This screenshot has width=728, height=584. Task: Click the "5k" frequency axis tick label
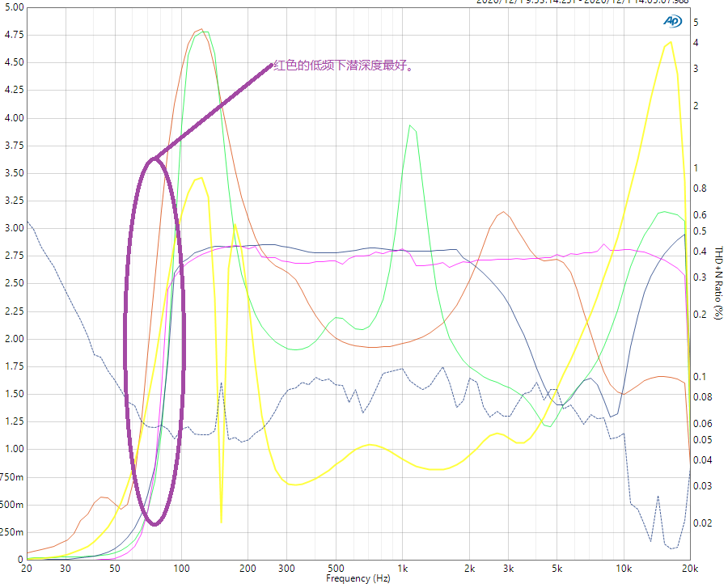tap(557, 569)
